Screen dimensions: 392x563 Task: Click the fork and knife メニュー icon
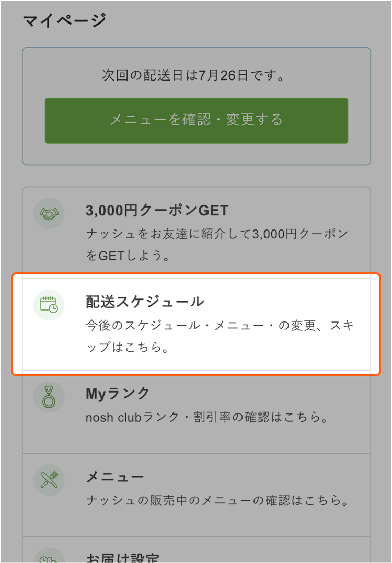coord(49,480)
